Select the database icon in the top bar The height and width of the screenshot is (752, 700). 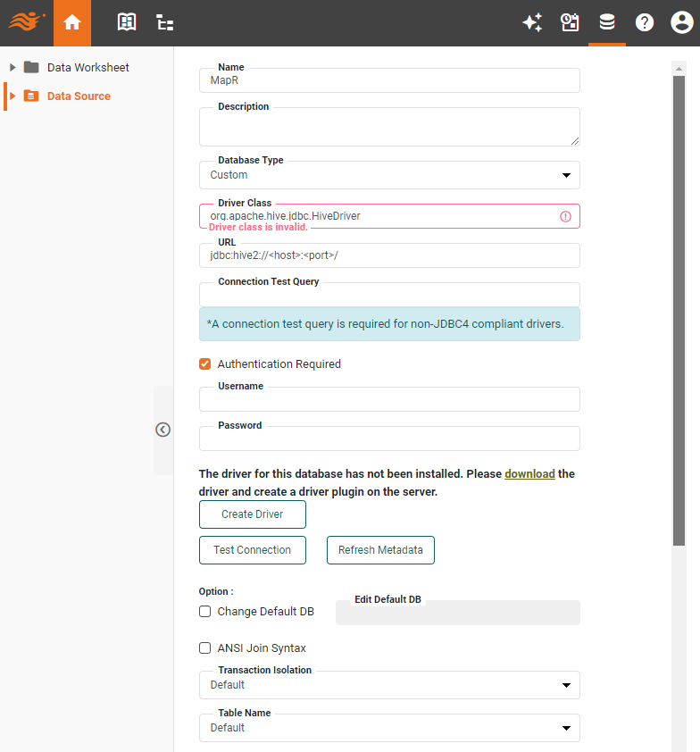pyautogui.click(x=607, y=22)
